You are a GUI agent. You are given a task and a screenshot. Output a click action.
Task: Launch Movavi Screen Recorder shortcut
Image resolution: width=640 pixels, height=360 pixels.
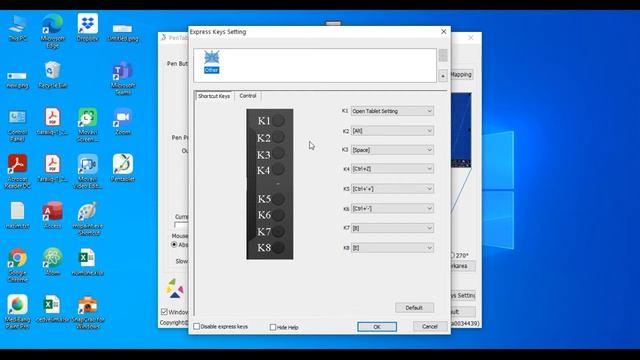pos(87,125)
